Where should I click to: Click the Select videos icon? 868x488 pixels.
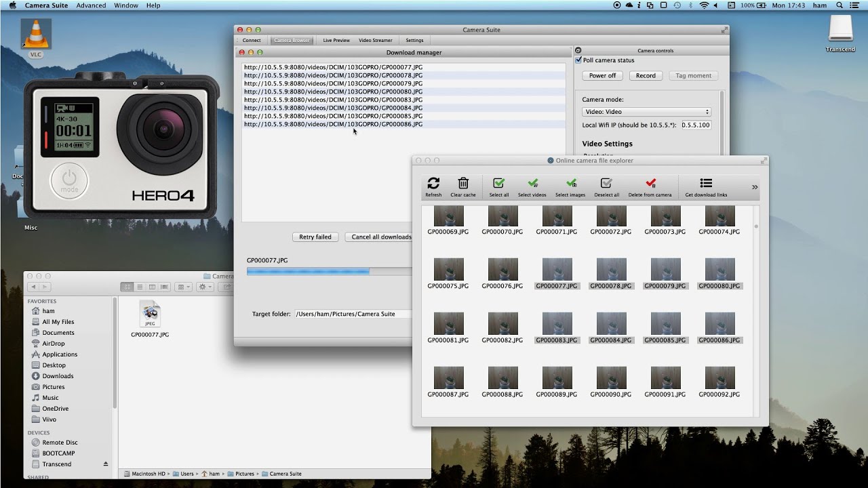(x=532, y=183)
